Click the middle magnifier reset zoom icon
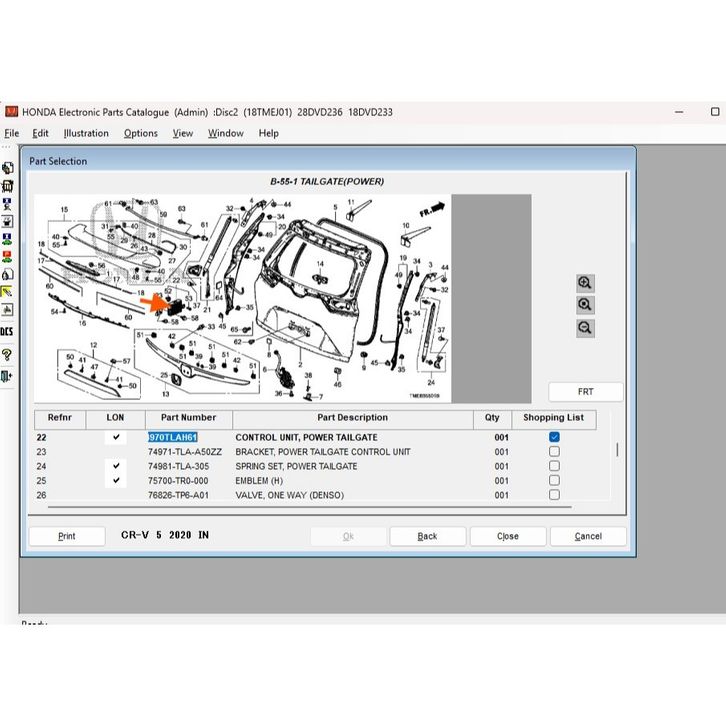Image resolution: width=726 pixels, height=726 pixels. (585, 306)
